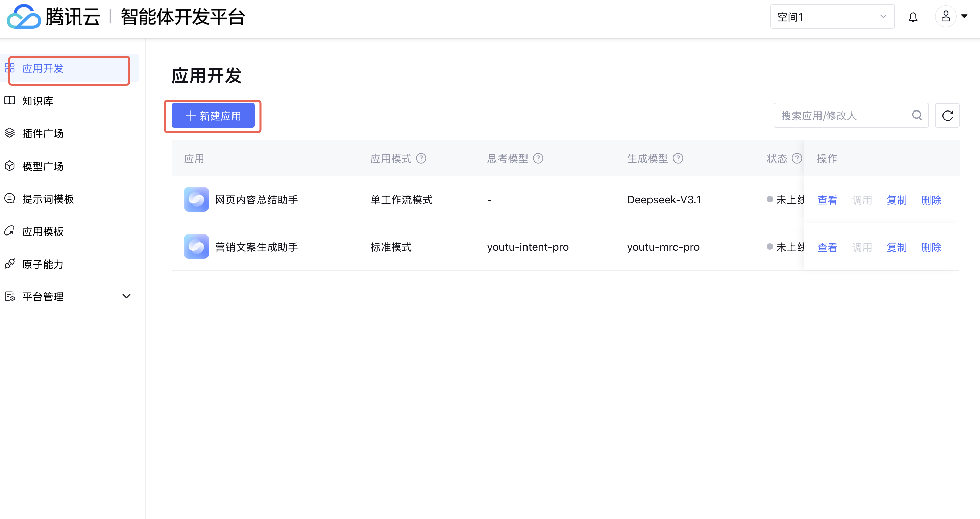
Task: Click the arrow beside the user avatar
Action: point(964,16)
